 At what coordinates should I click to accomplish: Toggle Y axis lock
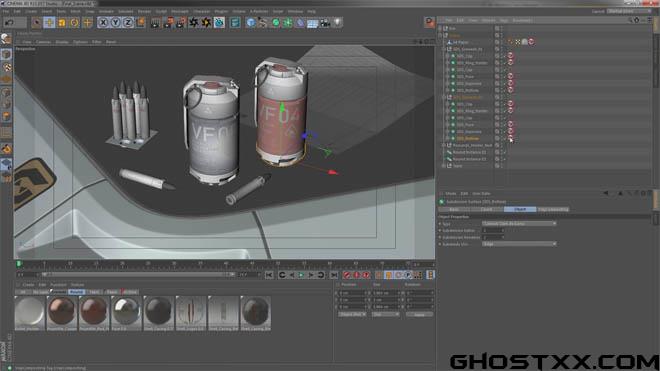[x=115, y=23]
